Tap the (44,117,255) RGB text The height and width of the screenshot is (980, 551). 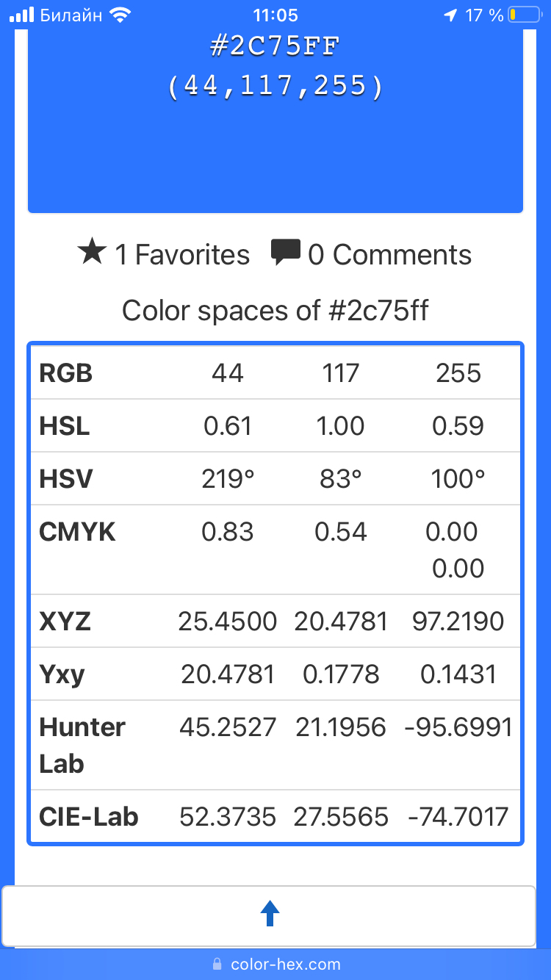point(275,87)
